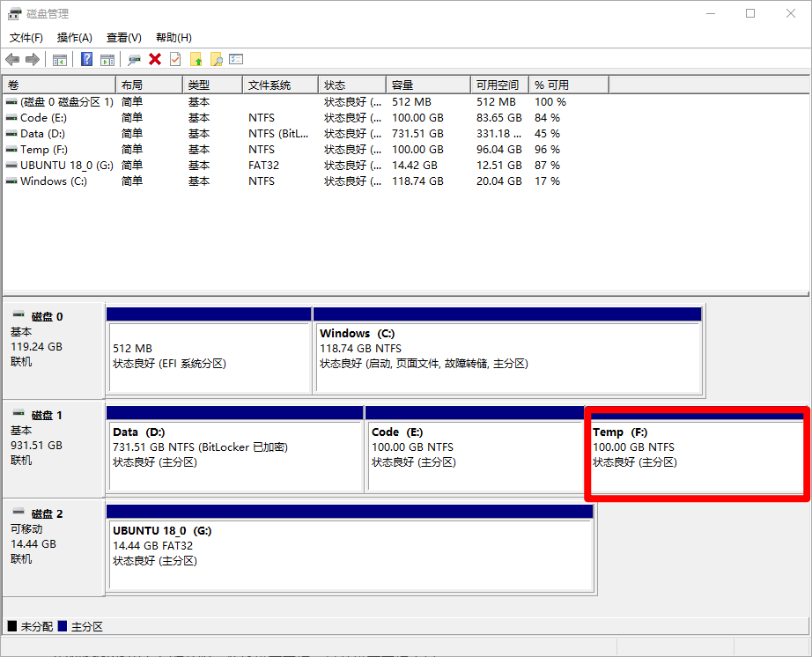The image size is (812, 657).
Task: Select the 512 MB EFI system partition block
Action: click(209, 351)
